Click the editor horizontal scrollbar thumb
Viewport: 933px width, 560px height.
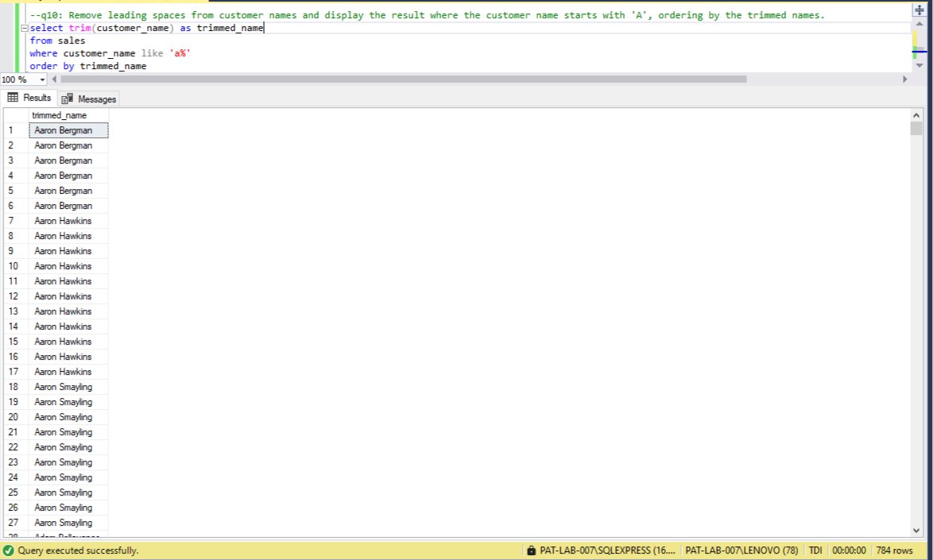[x=404, y=79]
